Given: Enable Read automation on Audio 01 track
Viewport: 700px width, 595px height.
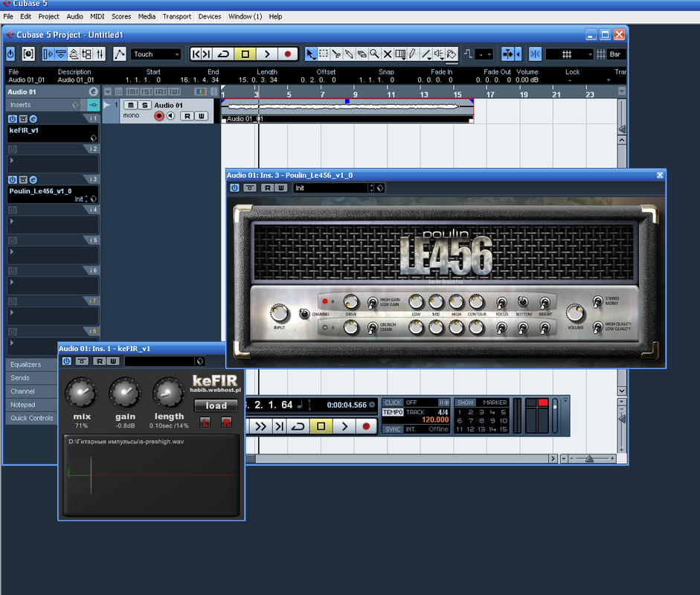Looking at the screenshot, I should point(187,116).
